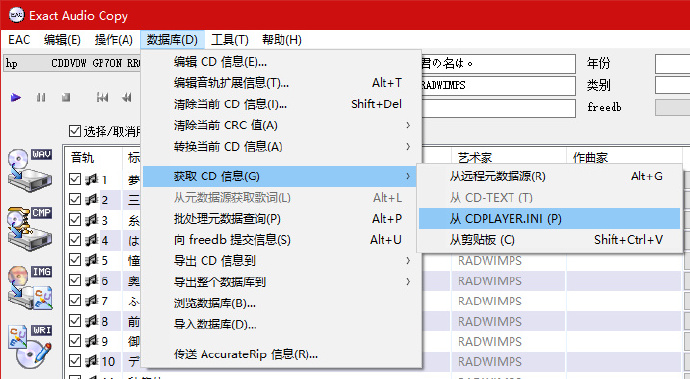
Task: Uncheck the track 4 checkbox
Action: click(75, 240)
